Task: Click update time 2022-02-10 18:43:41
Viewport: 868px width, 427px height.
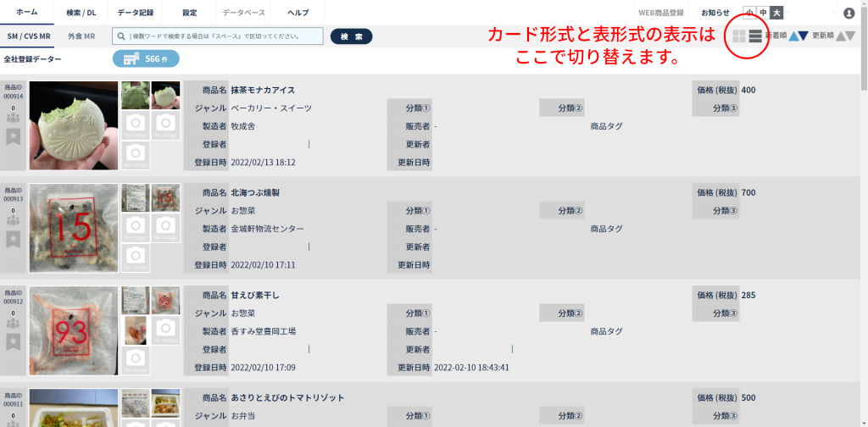Action: (x=471, y=368)
